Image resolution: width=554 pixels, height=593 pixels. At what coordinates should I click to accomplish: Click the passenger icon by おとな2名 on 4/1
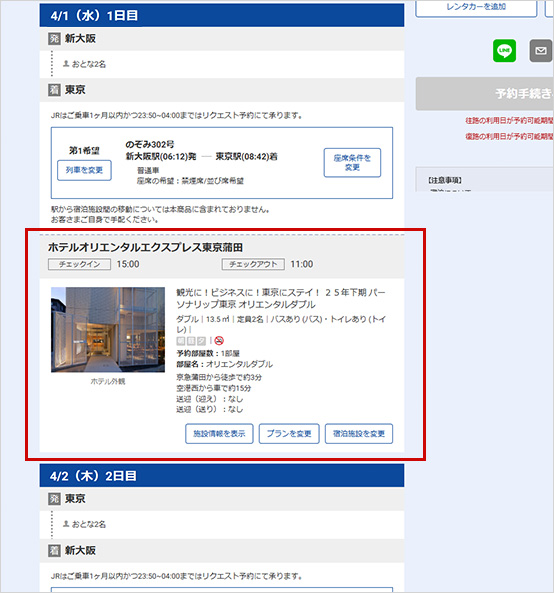tap(66, 64)
